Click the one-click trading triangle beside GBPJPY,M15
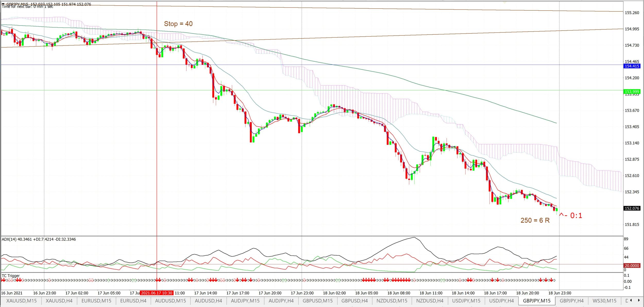 [x=3, y=4]
